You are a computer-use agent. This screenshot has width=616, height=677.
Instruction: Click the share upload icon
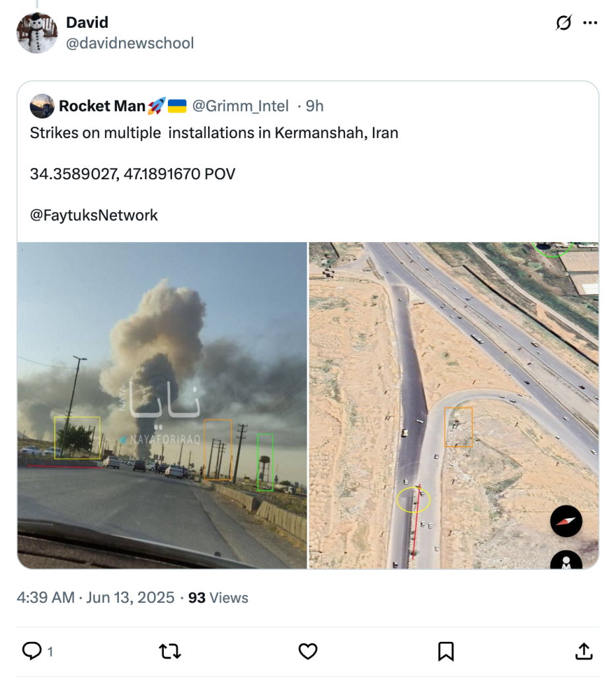pyautogui.click(x=584, y=651)
